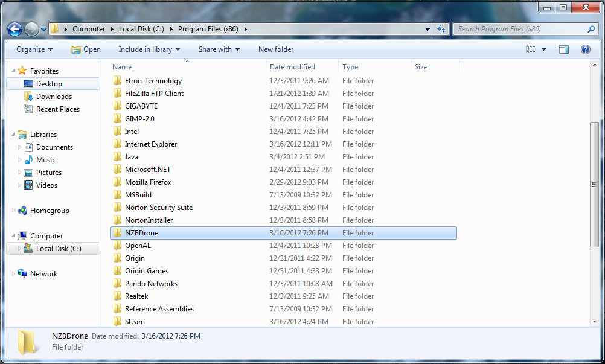Click the Help question mark icon
Viewport: 605px width, 364px height.
[x=585, y=49]
